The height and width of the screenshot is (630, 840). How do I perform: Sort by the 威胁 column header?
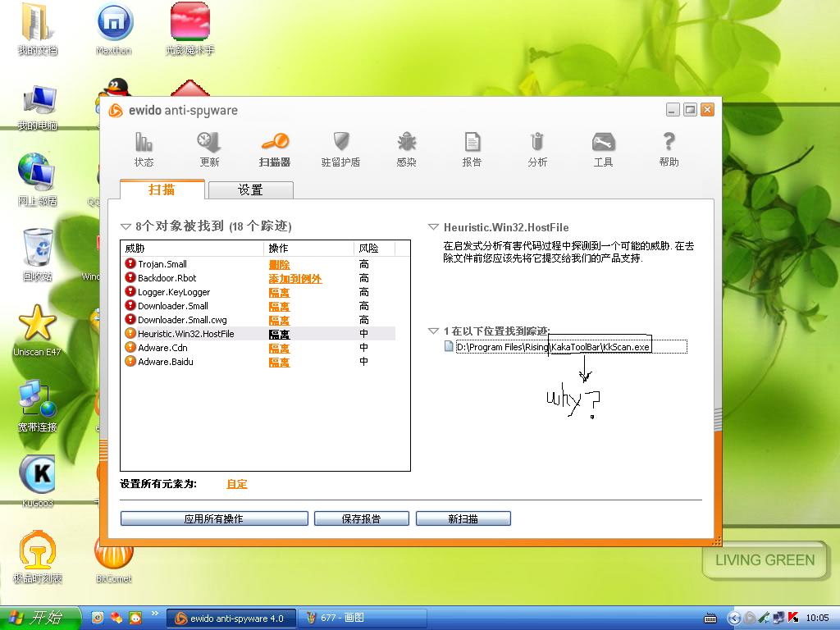[x=192, y=248]
